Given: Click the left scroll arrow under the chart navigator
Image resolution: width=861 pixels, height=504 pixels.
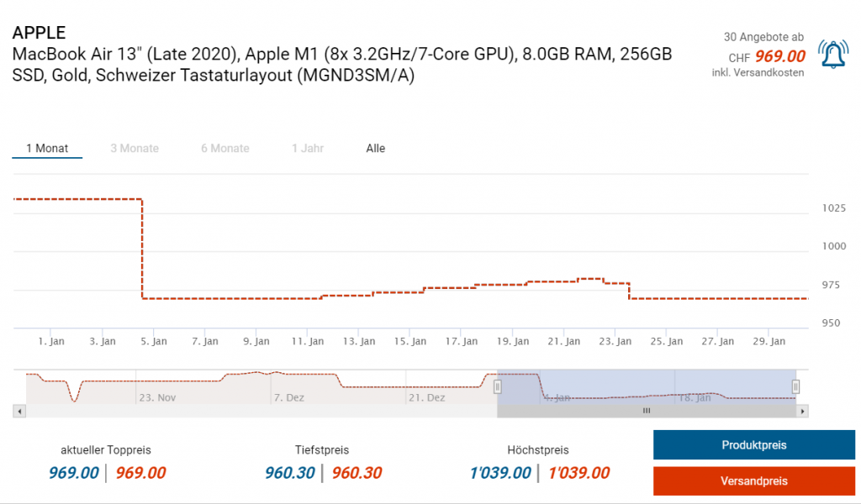Looking at the screenshot, I should pos(20,411).
